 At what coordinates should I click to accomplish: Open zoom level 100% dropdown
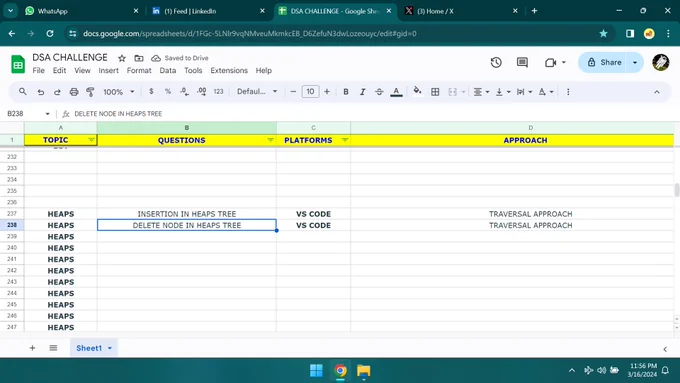(x=119, y=92)
